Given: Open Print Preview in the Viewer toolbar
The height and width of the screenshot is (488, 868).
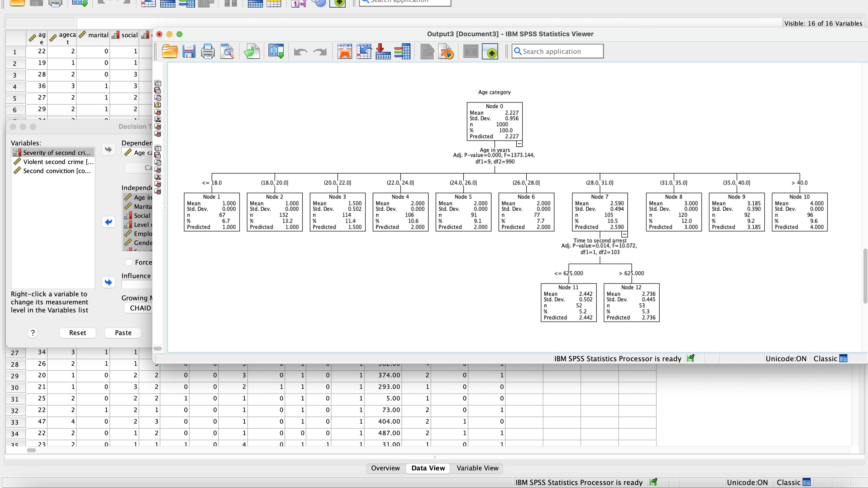Looking at the screenshot, I should coord(227,52).
